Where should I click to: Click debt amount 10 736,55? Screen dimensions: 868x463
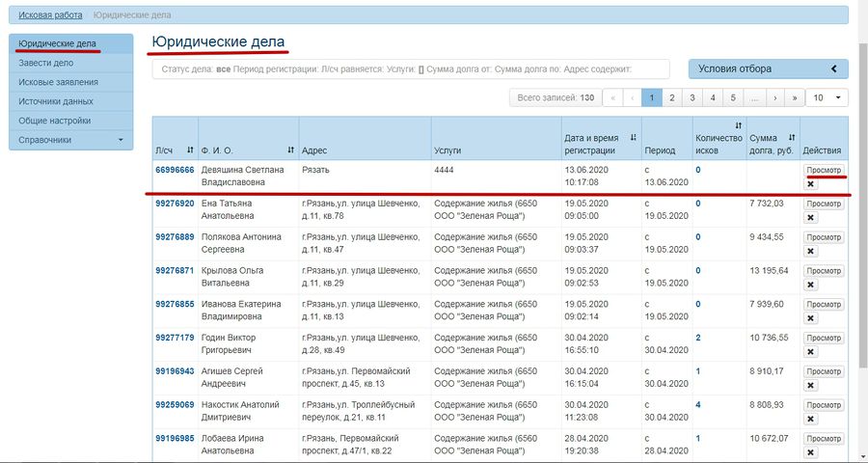769,338
